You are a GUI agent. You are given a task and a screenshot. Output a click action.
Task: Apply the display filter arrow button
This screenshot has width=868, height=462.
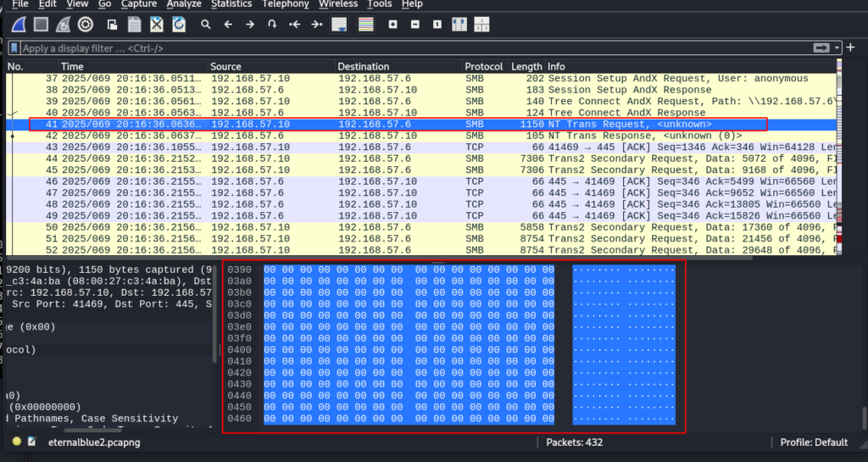point(821,48)
